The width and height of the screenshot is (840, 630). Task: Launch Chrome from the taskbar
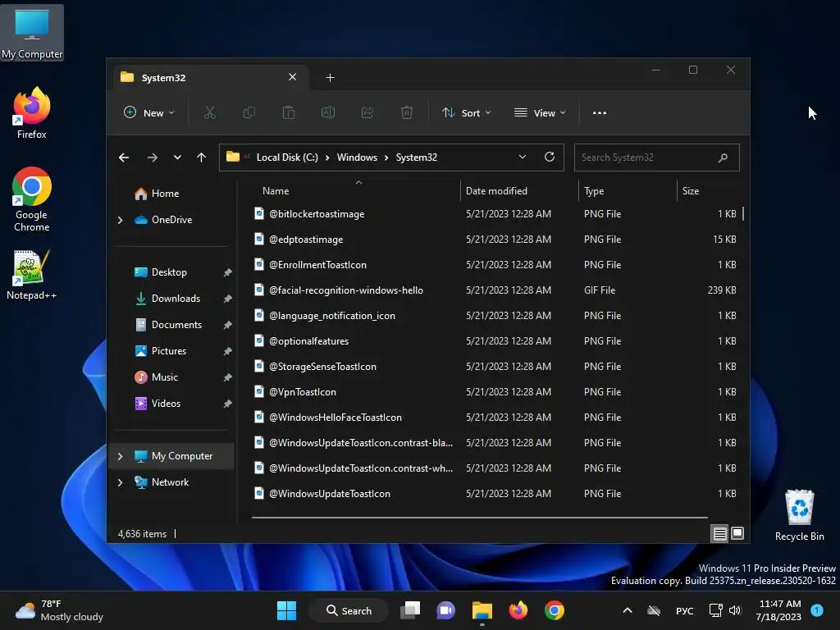[x=554, y=610]
